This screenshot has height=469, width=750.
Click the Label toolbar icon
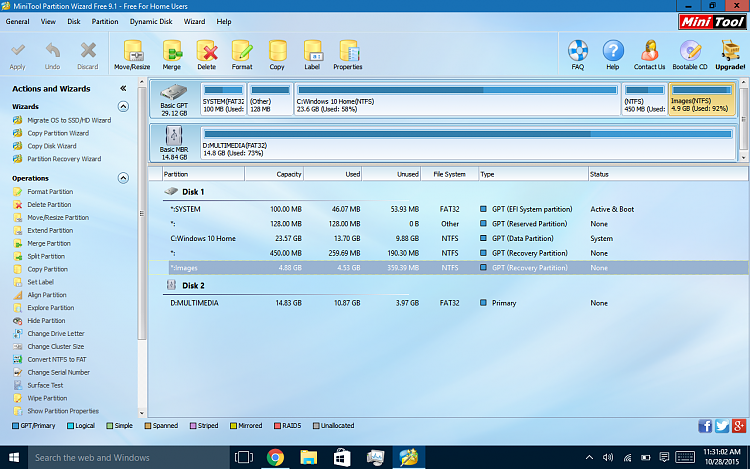click(x=312, y=52)
